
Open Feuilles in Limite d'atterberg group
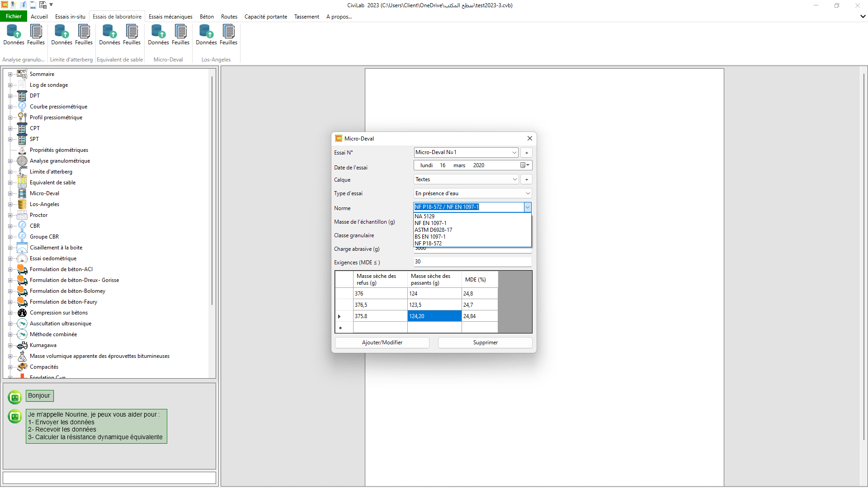tap(84, 35)
